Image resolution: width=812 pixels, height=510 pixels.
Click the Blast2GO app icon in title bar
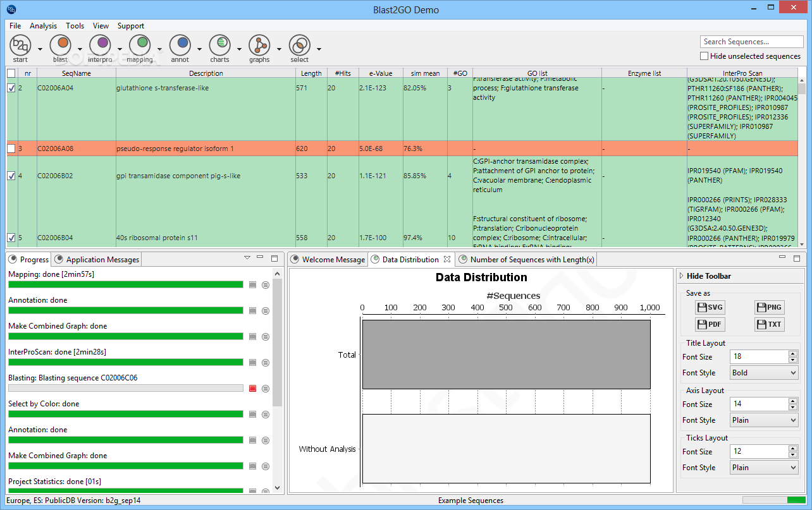point(11,9)
